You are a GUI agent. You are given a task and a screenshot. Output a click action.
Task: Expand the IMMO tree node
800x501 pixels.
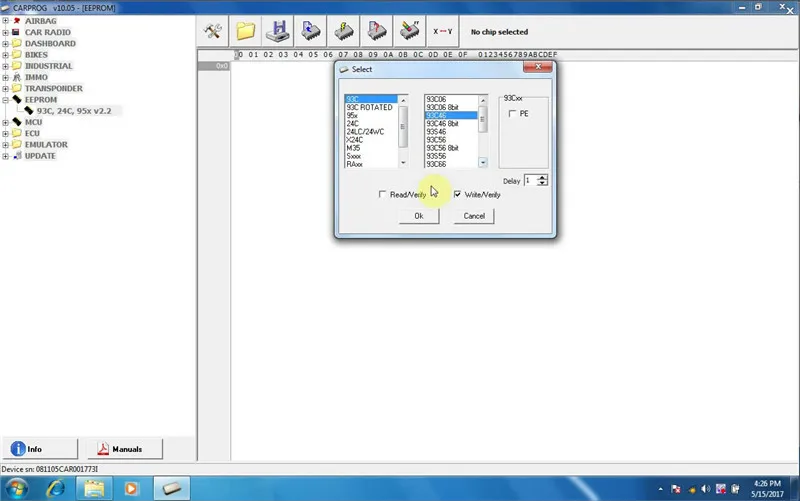tap(6, 77)
